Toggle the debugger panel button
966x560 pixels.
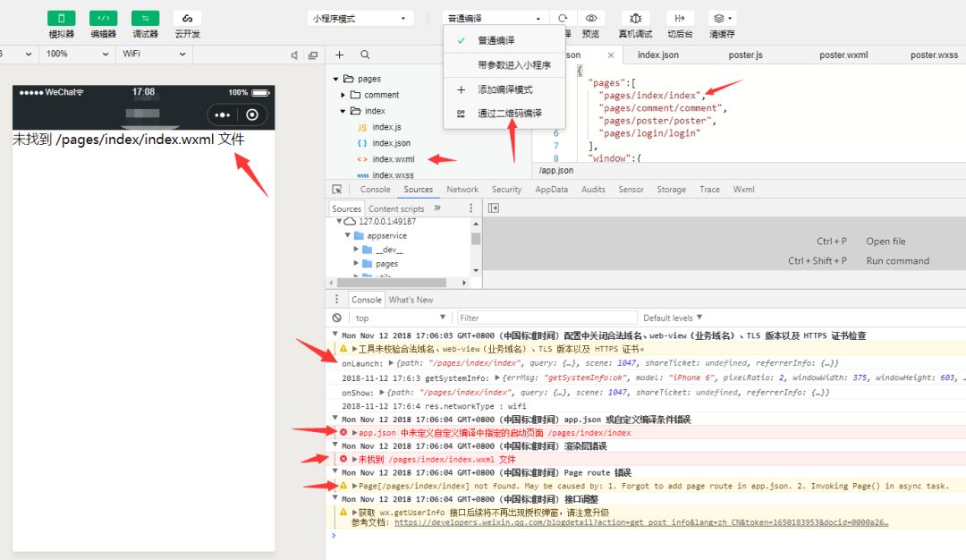point(146,19)
